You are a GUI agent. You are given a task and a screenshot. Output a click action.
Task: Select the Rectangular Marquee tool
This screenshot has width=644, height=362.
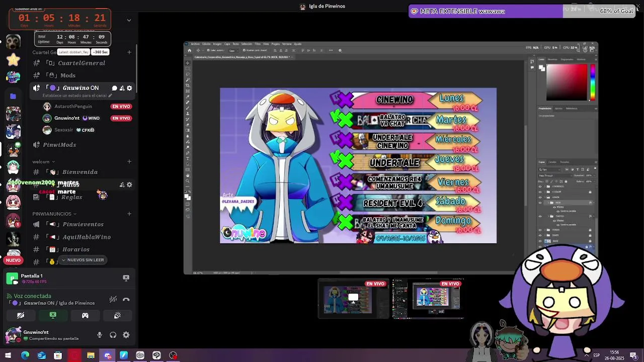pyautogui.click(x=188, y=68)
